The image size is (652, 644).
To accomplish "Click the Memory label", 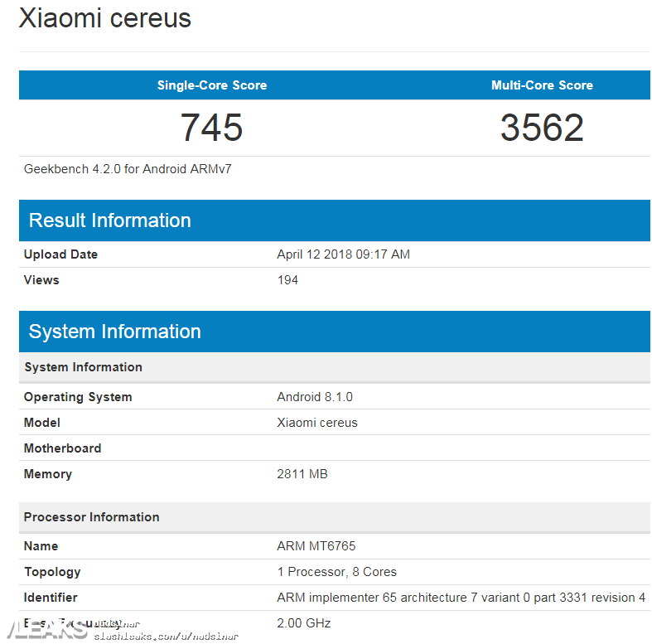I will click(x=48, y=474).
